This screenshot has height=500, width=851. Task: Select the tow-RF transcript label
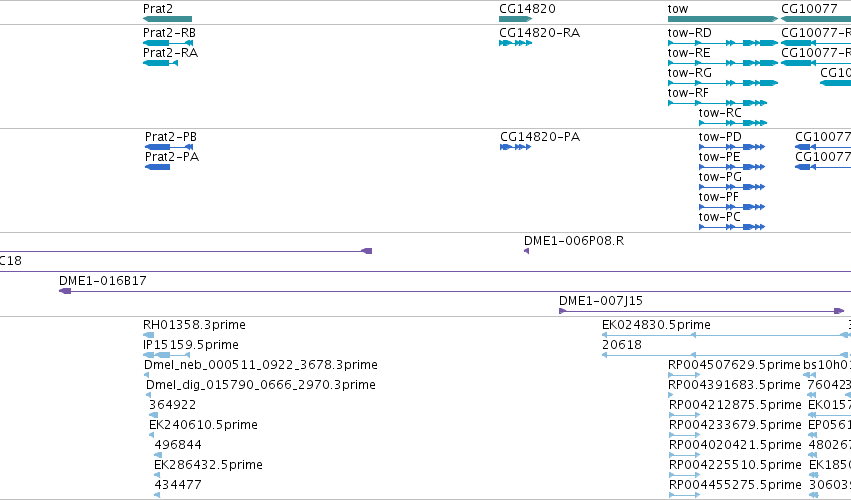(688, 93)
